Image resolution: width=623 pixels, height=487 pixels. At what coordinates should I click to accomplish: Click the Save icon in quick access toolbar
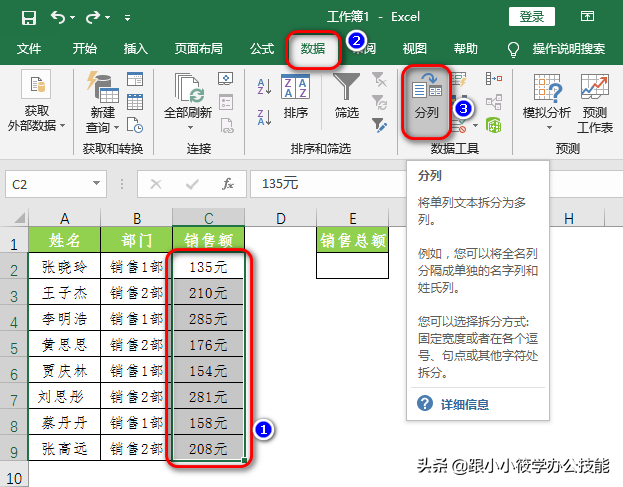coord(29,17)
